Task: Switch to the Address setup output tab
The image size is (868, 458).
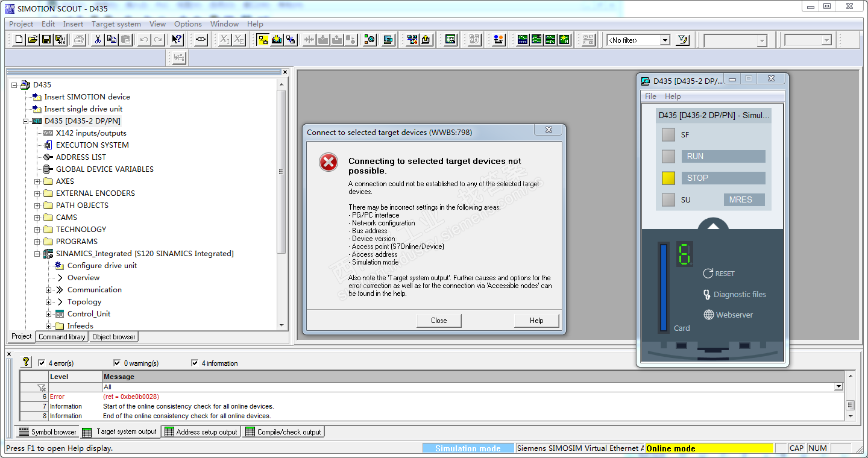Action: pos(201,431)
